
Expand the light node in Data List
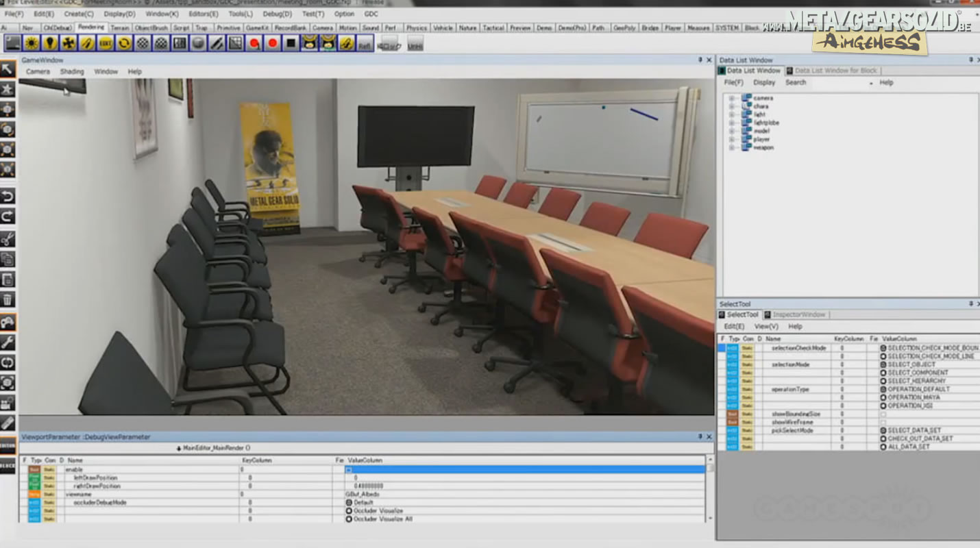pyautogui.click(x=731, y=114)
